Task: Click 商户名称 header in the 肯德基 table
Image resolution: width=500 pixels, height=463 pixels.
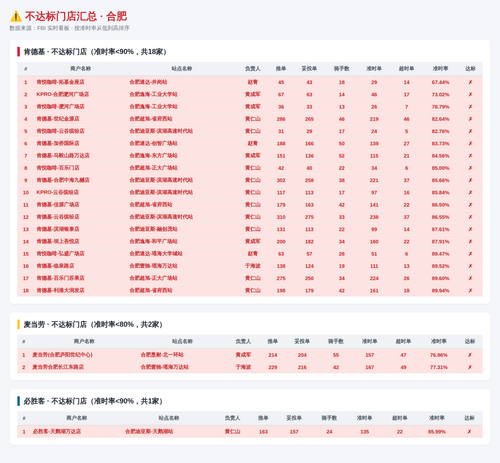Action: coord(80,69)
